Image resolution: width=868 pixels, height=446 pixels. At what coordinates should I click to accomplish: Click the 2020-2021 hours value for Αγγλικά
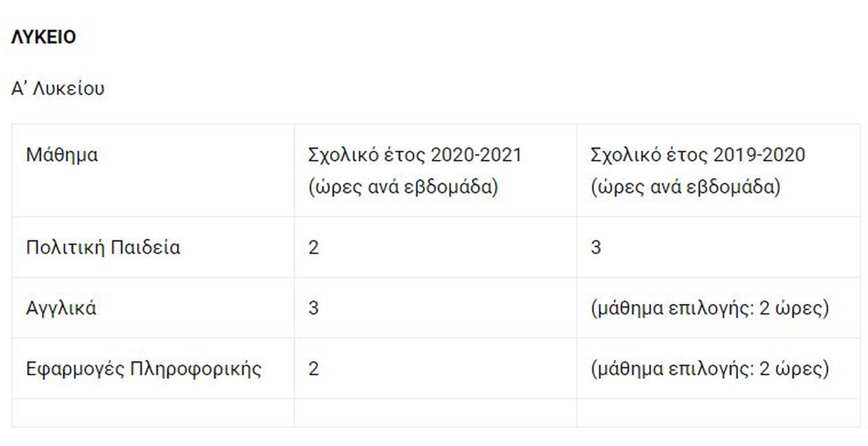tap(313, 308)
